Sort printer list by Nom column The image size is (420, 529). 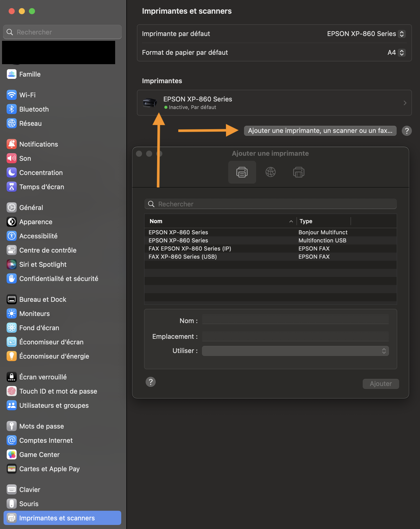tap(221, 221)
